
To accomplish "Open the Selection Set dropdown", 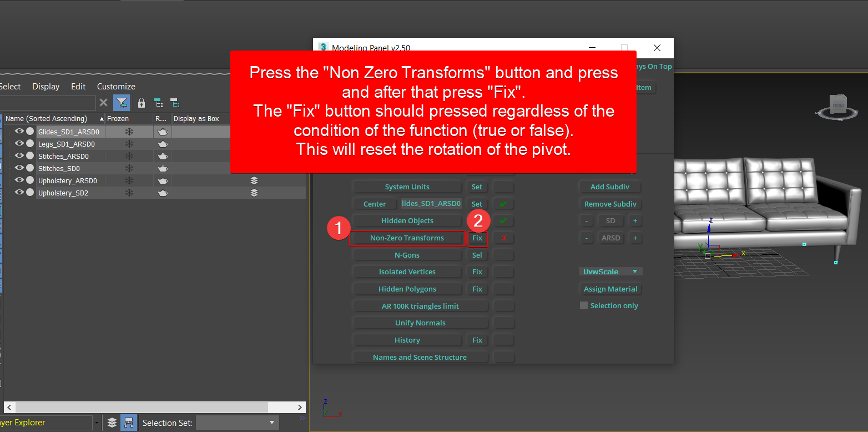I will click(237, 423).
